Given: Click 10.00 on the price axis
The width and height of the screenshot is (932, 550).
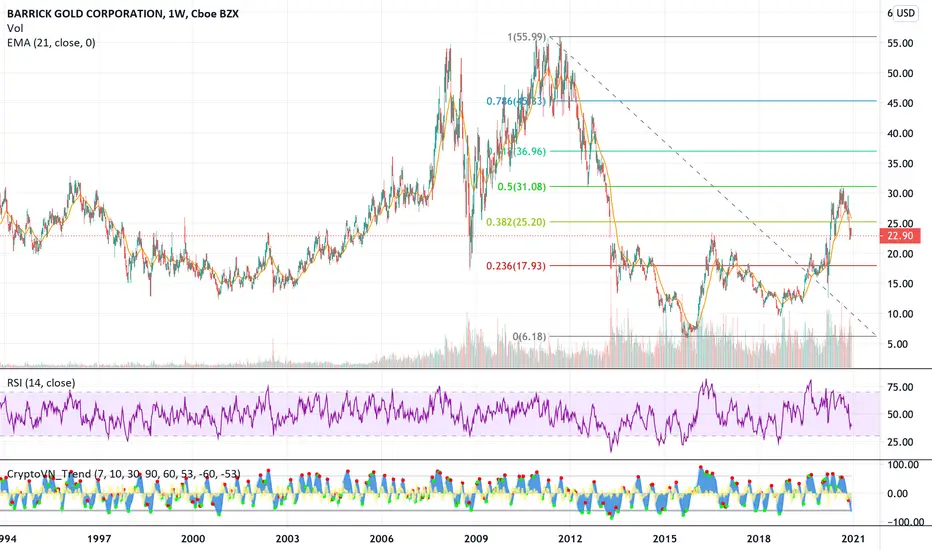Looking at the screenshot, I should 900,314.
